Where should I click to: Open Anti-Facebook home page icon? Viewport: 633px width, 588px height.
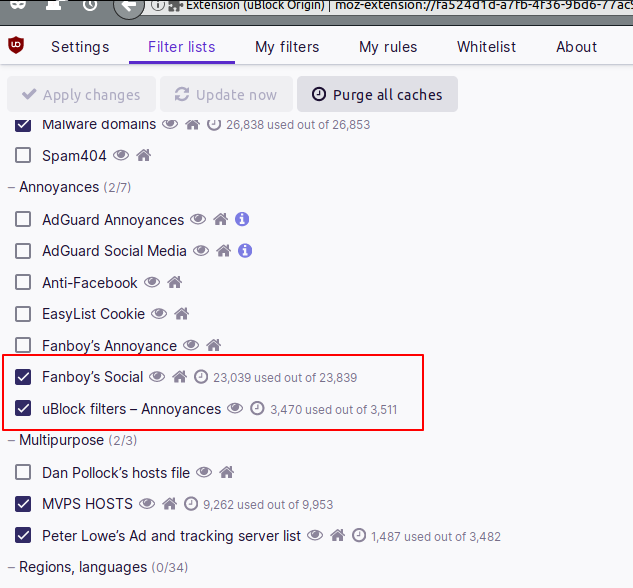pyautogui.click(x=174, y=282)
